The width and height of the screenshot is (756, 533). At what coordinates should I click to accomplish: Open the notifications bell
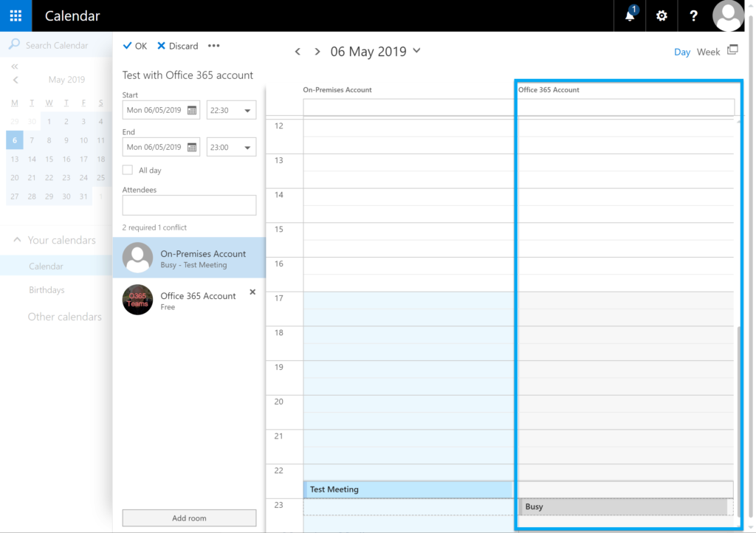pos(630,16)
